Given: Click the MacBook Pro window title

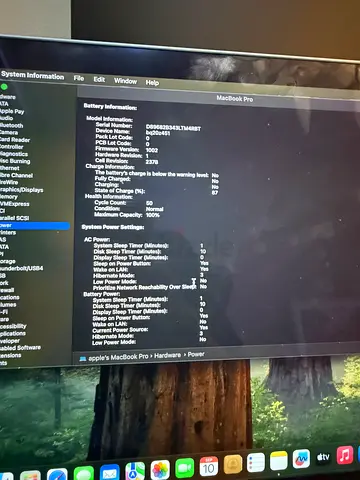Looking at the screenshot, I should pos(235,98).
